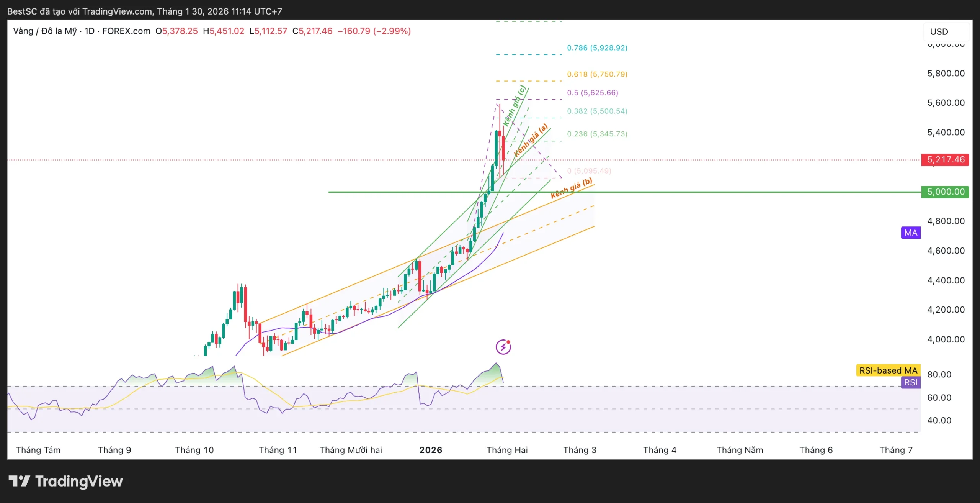980x503 pixels.
Task: Select the 'Tháng Hai' time axis label
Action: pyautogui.click(x=507, y=450)
